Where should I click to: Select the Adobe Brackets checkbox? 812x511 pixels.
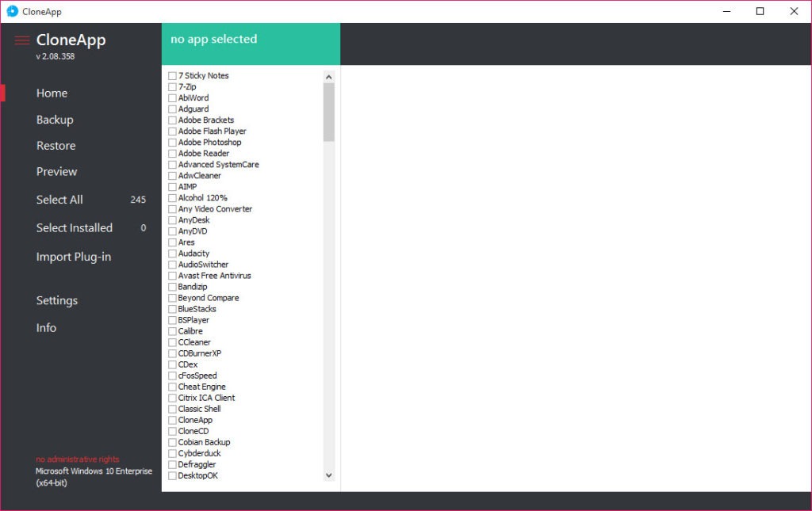(x=172, y=120)
